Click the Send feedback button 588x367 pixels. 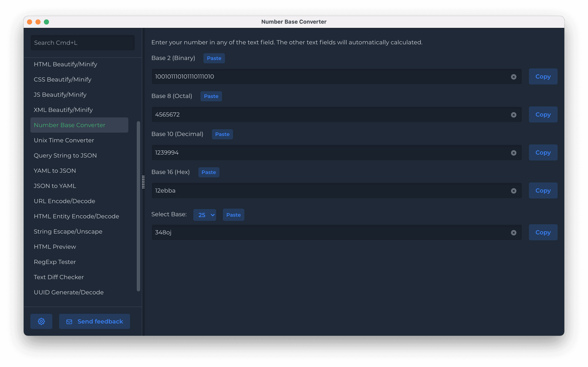(94, 321)
